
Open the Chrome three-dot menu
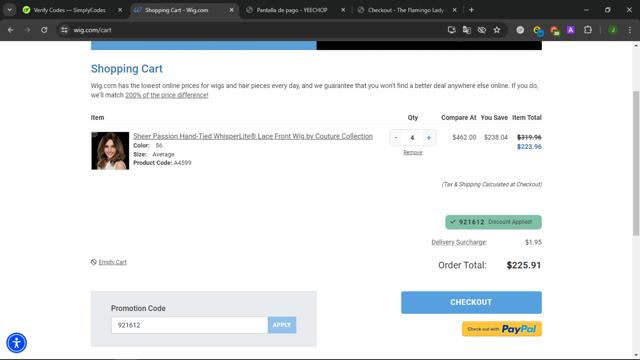pyautogui.click(x=630, y=30)
